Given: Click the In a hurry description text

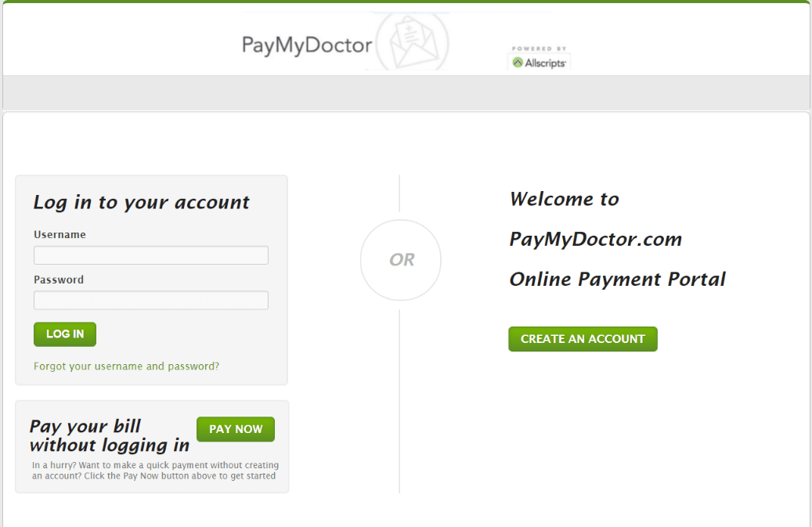Looking at the screenshot, I should click(x=155, y=471).
